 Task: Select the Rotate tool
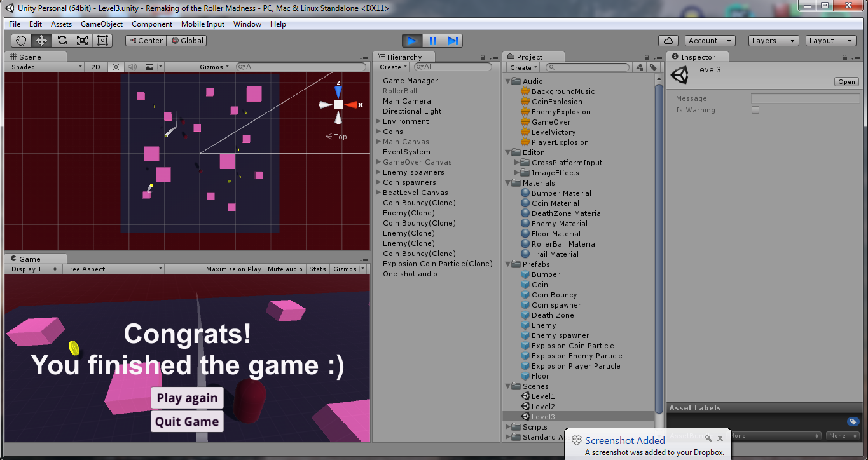[62, 41]
